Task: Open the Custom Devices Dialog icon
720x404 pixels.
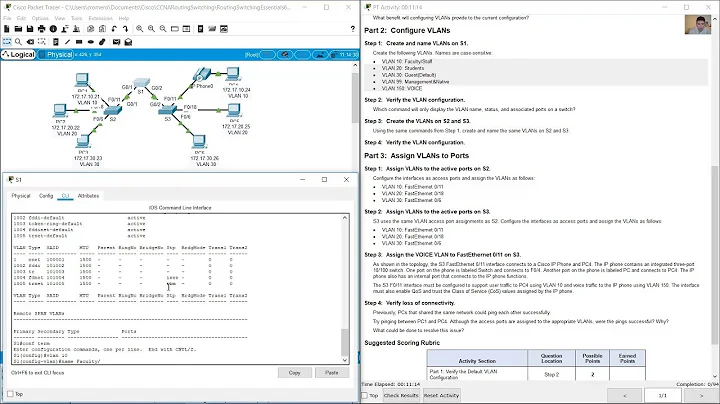Action: pyautogui.click(x=186, y=29)
